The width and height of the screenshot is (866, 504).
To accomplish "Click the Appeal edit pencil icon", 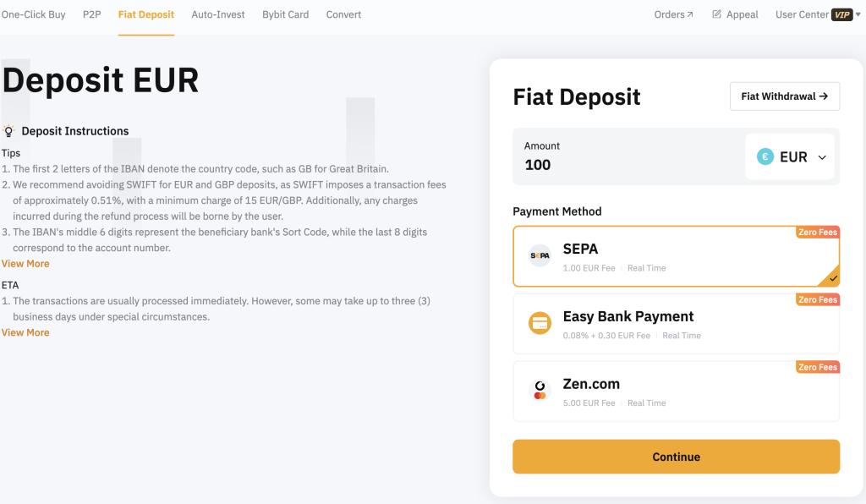I will click(717, 14).
